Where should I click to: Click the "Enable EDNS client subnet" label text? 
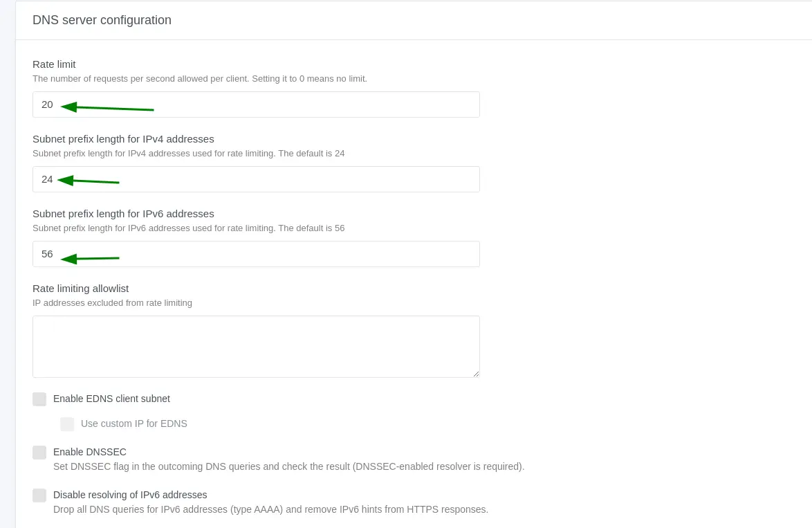tap(111, 399)
